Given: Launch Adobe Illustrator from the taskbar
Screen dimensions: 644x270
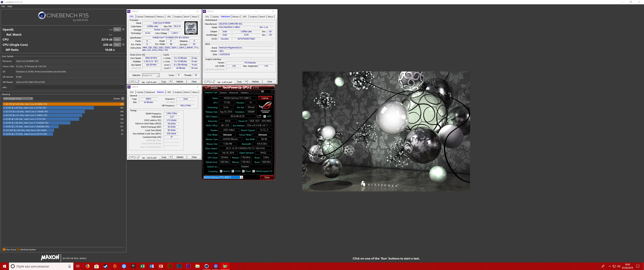Looking at the screenshot, I should tap(170, 266).
